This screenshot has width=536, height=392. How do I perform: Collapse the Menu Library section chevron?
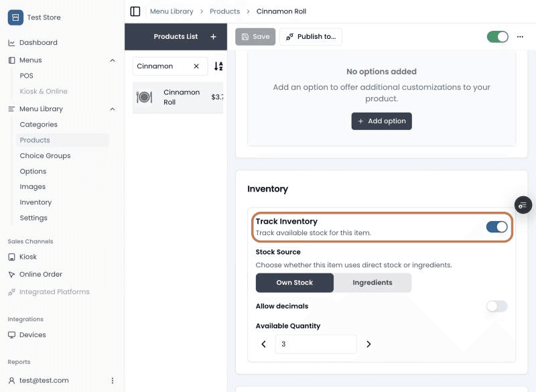coord(113,109)
